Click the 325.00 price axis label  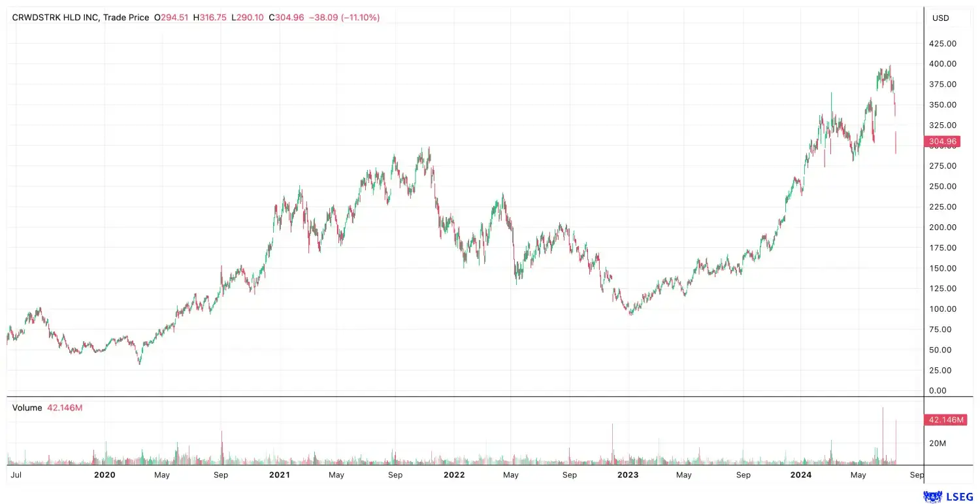(943, 125)
